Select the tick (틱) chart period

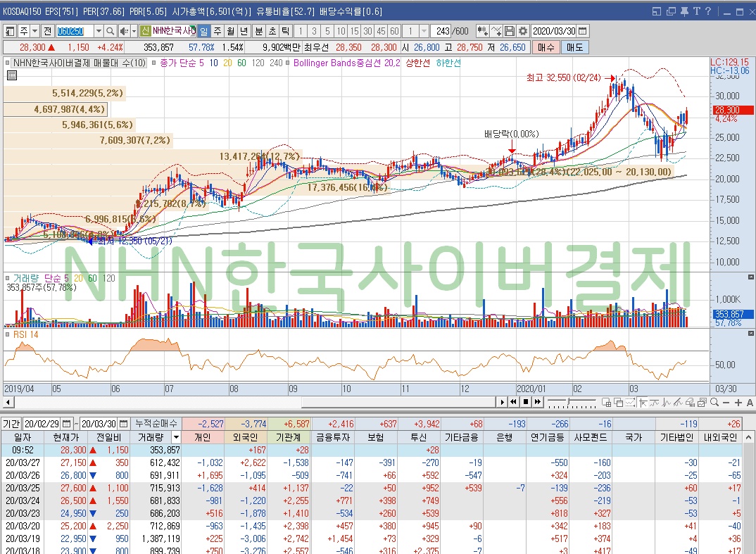click(285, 32)
